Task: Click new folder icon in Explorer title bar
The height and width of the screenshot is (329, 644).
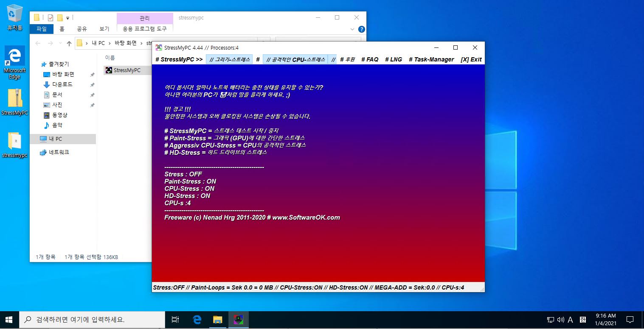Action: 60,18
